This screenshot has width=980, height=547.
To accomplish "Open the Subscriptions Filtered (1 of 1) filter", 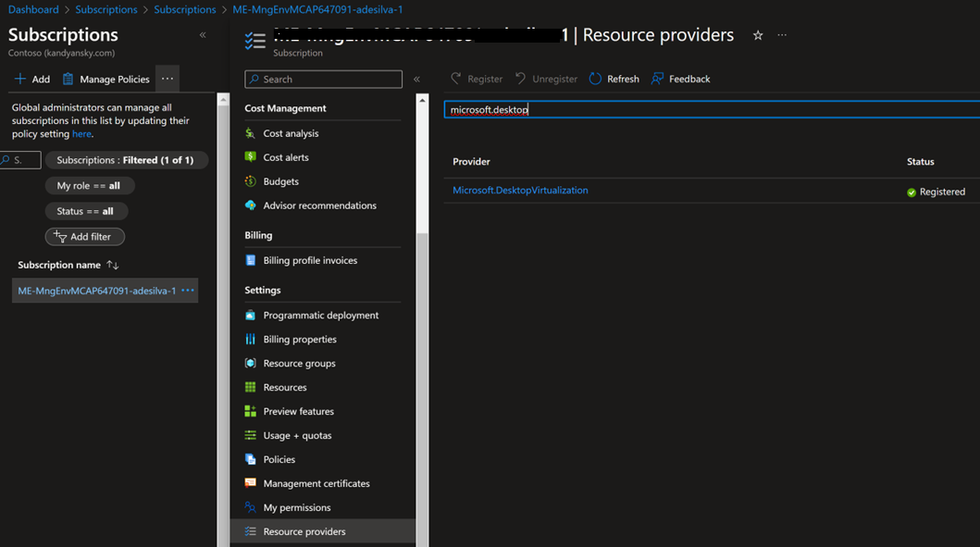I will [126, 160].
